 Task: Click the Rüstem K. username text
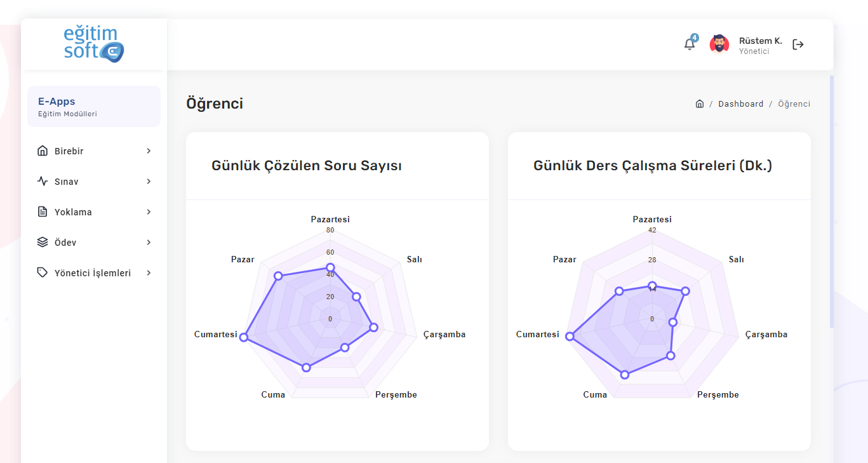pos(761,41)
